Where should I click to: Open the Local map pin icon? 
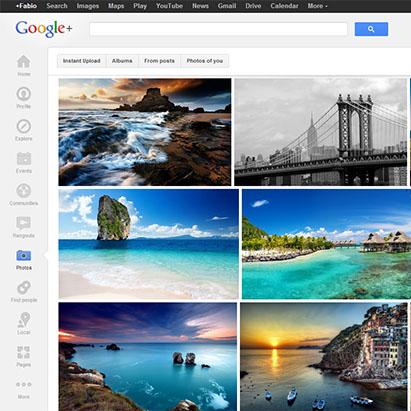click(x=24, y=319)
